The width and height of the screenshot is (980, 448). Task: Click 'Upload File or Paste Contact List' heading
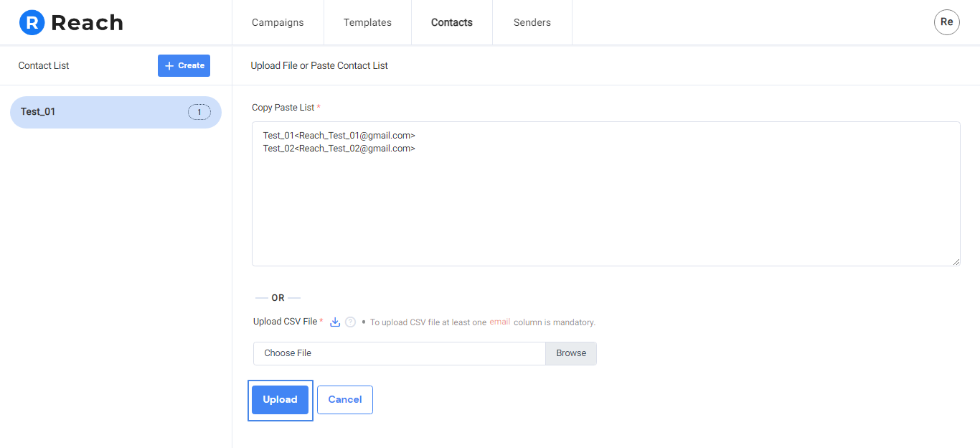coord(319,65)
